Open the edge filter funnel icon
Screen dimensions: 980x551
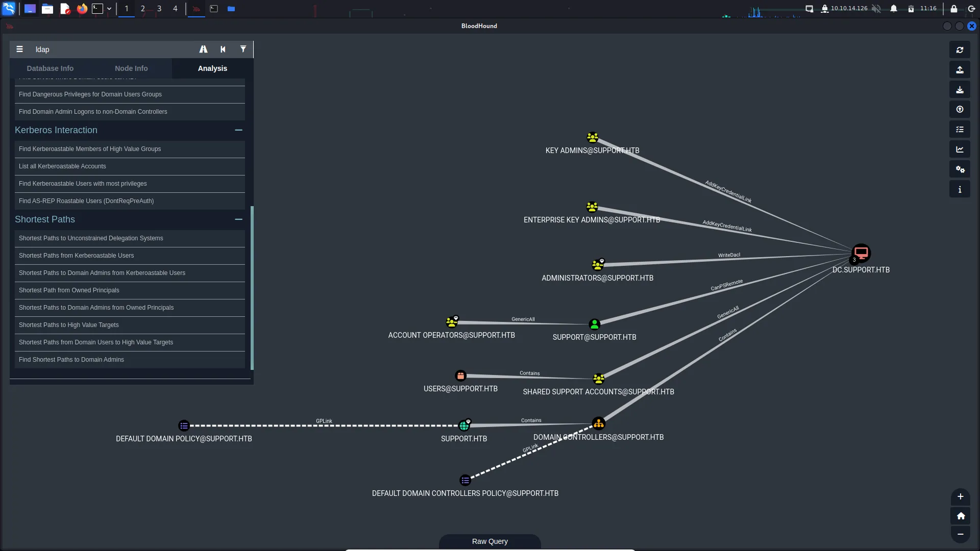(243, 49)
